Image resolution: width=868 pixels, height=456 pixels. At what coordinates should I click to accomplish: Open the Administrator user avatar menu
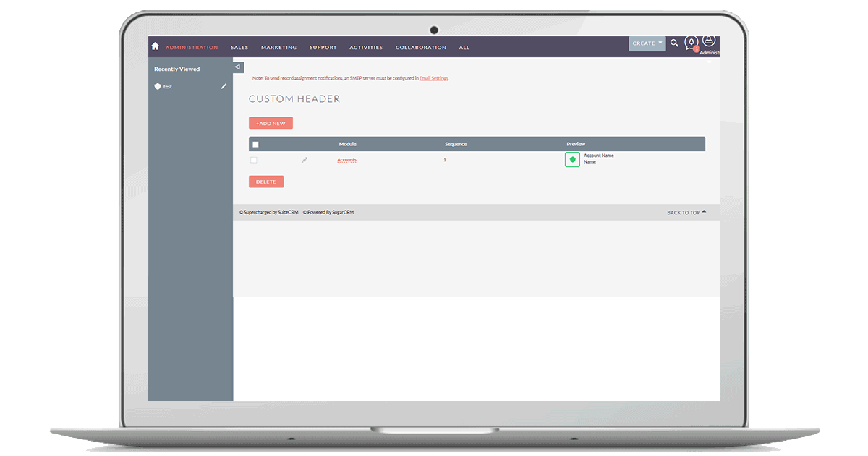coord(709,41)
